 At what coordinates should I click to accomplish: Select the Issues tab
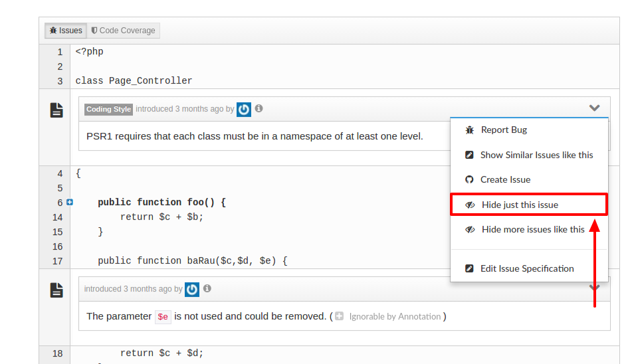[66, 31]
